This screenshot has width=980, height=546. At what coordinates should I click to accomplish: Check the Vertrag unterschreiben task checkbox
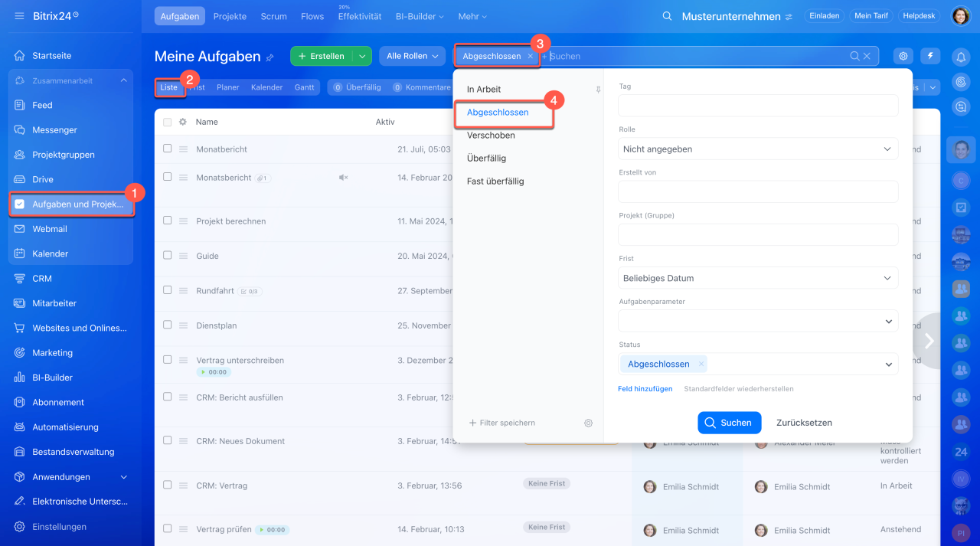(167, 359)
